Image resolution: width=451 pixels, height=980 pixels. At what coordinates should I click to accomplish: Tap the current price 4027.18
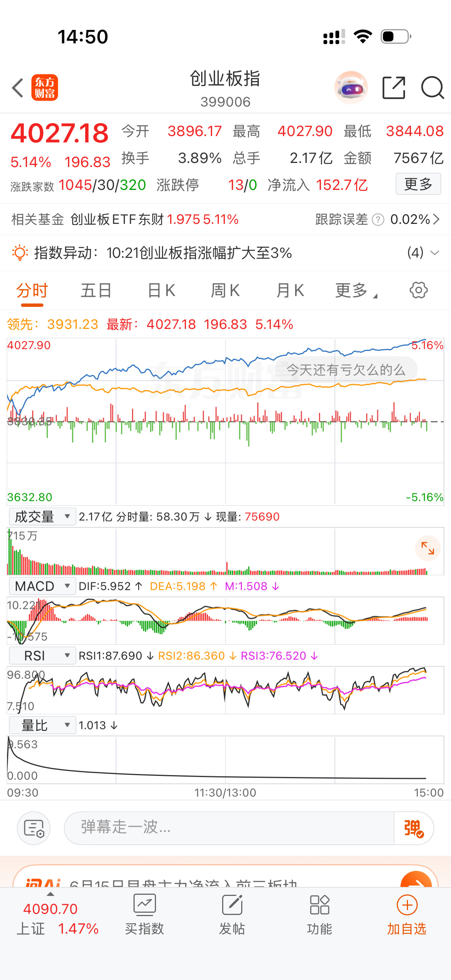[x=60, y=133]
